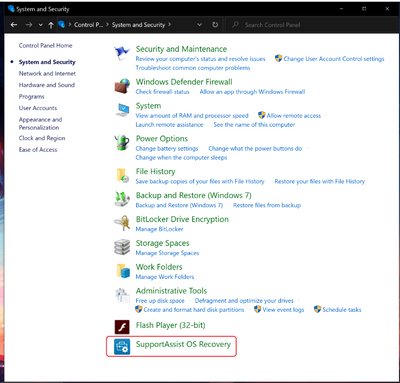Open the Backup and Restore icon
The height and width of the screenshot is (383, 400).
click(122, 199)
